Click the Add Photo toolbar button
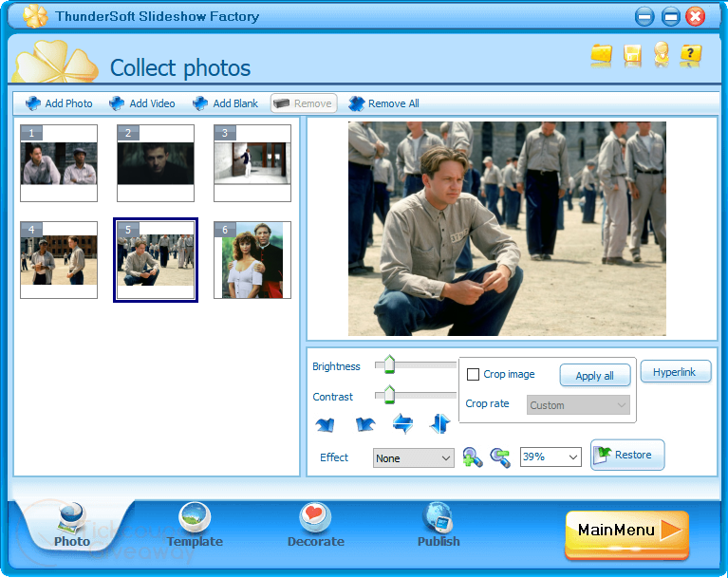The image size is (728, 578). (x=59, y=103)
